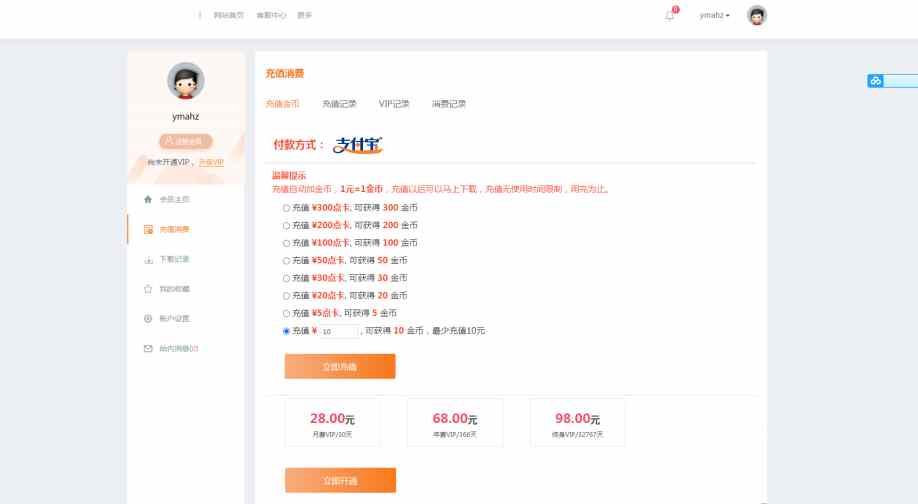Click the download records icon in sidebar
The height and width of the screenshot is (504, 918).
point(148,259)
